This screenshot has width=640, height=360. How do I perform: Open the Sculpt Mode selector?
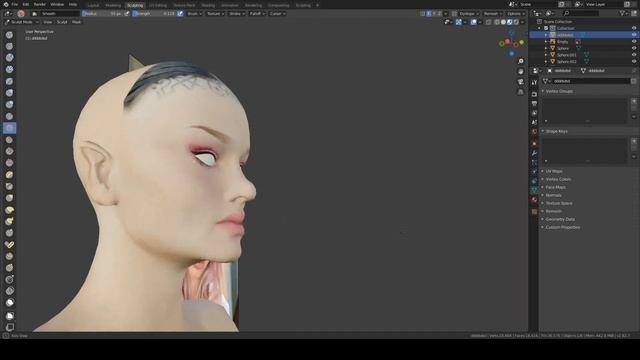point(21,22)
